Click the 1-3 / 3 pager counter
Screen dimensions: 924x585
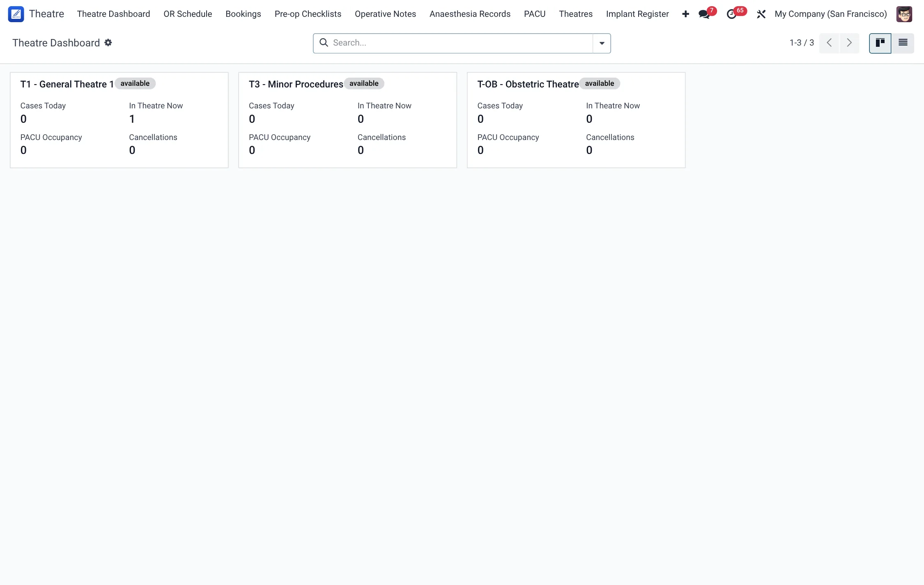click(802, 43)
